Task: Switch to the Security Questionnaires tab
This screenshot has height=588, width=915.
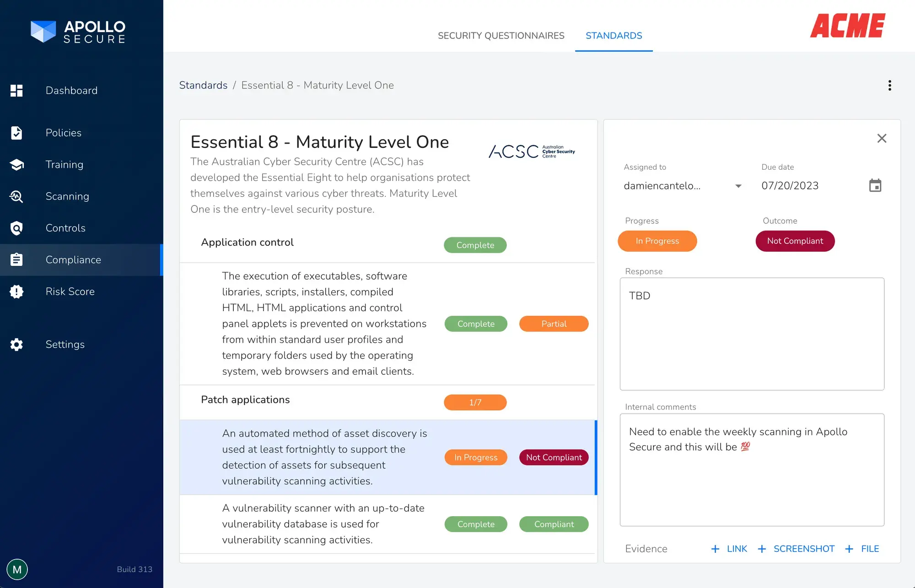Action: point(501,36)
